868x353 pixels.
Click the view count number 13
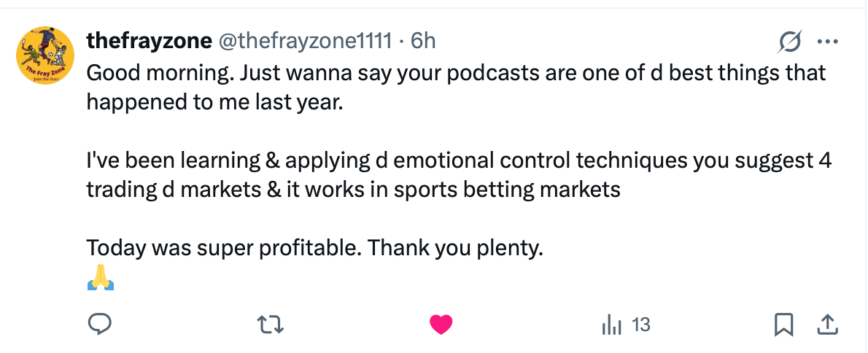[640, 325]
